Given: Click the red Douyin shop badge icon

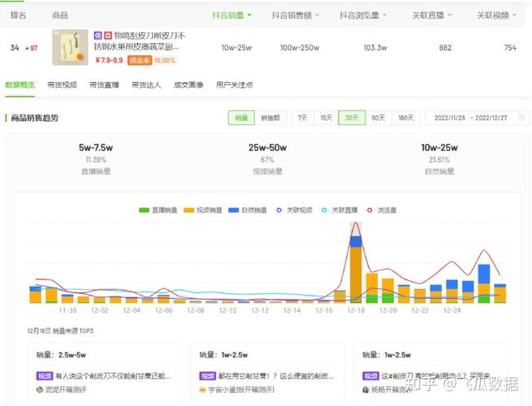Looking at the screenshot, I should pos(108,35).
